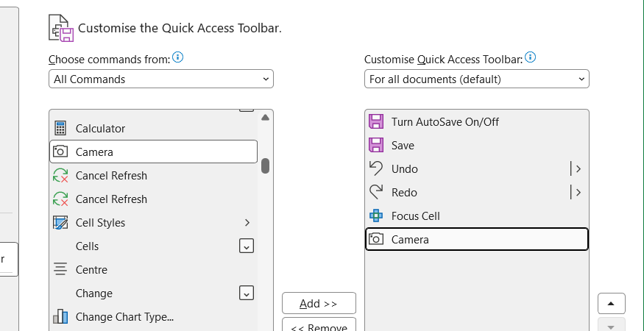Open the For all documents (default) dropdown

[476, 79]
